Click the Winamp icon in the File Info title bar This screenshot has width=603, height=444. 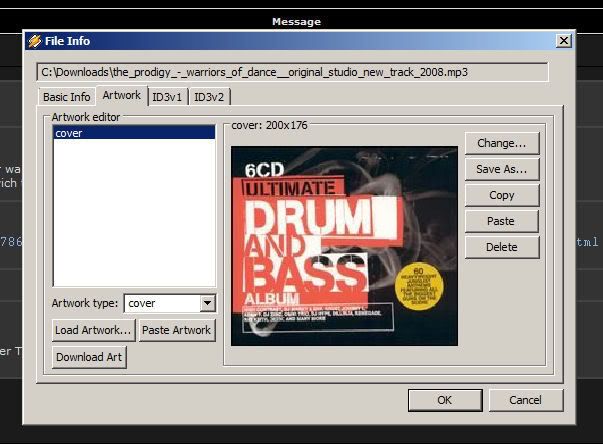pyautogui.click(x=35, y=41)
